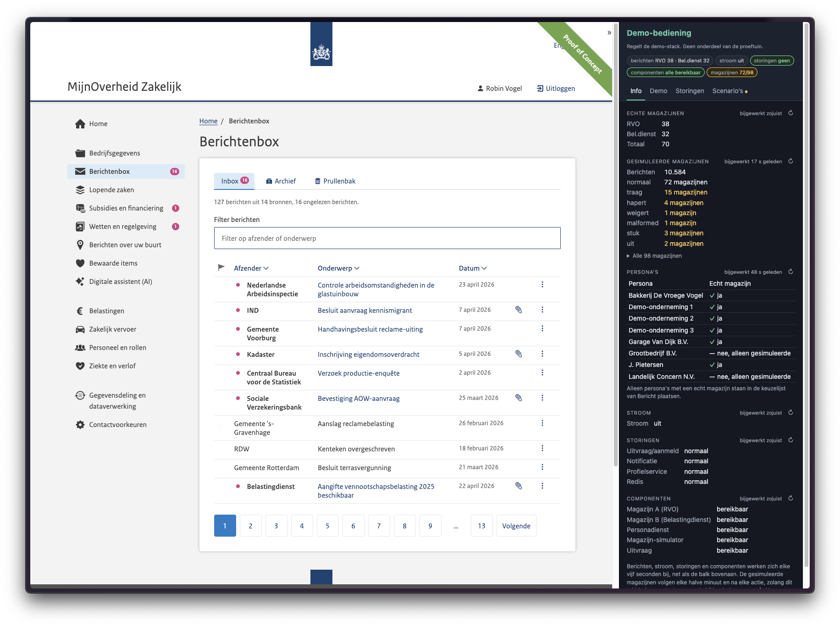The width and height of the screenshot is (840, 627).
Task: Refresh the Stroom section
Action: pyautogui.click(x=791, y=412)
